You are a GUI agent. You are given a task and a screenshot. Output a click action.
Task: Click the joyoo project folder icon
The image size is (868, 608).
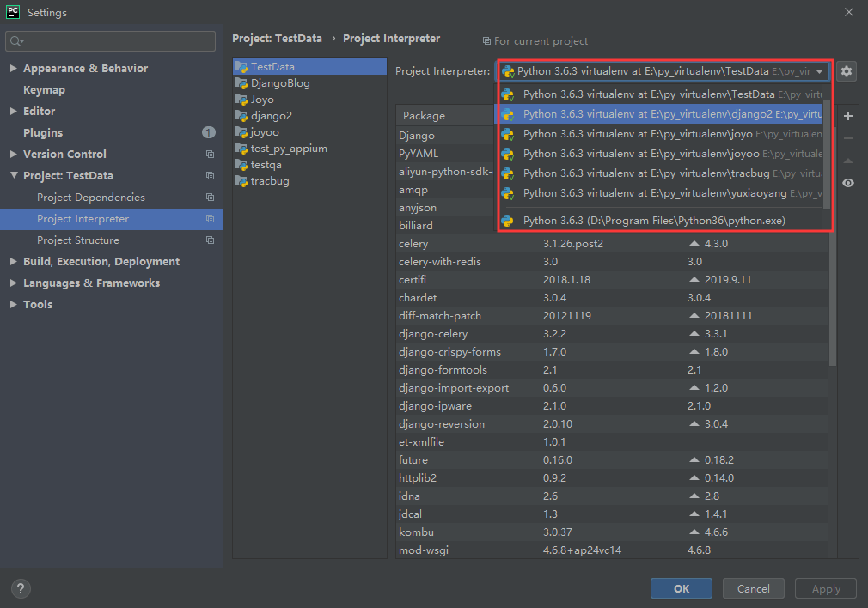[241, 132]
